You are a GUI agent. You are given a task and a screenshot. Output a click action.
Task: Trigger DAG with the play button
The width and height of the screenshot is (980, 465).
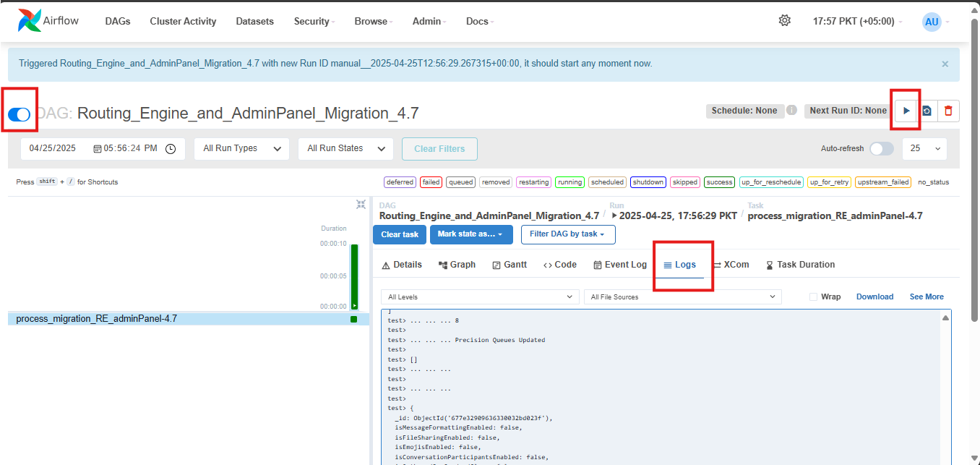point(906,111)
